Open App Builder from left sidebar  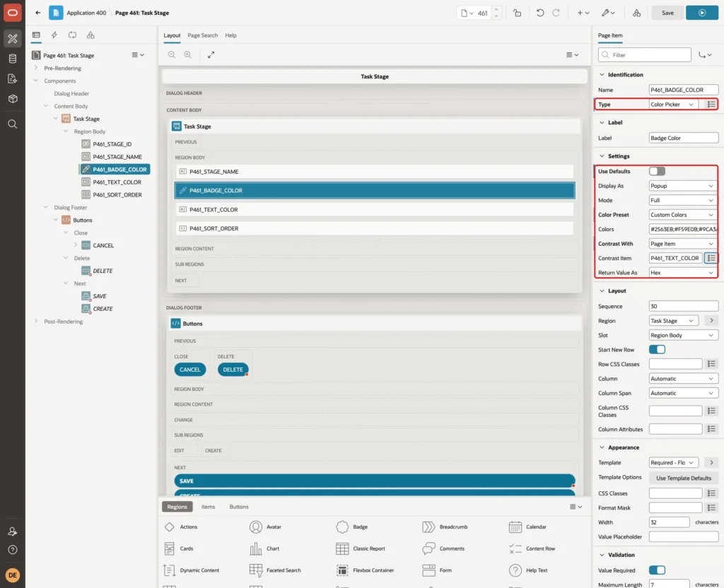coord(13,39)
